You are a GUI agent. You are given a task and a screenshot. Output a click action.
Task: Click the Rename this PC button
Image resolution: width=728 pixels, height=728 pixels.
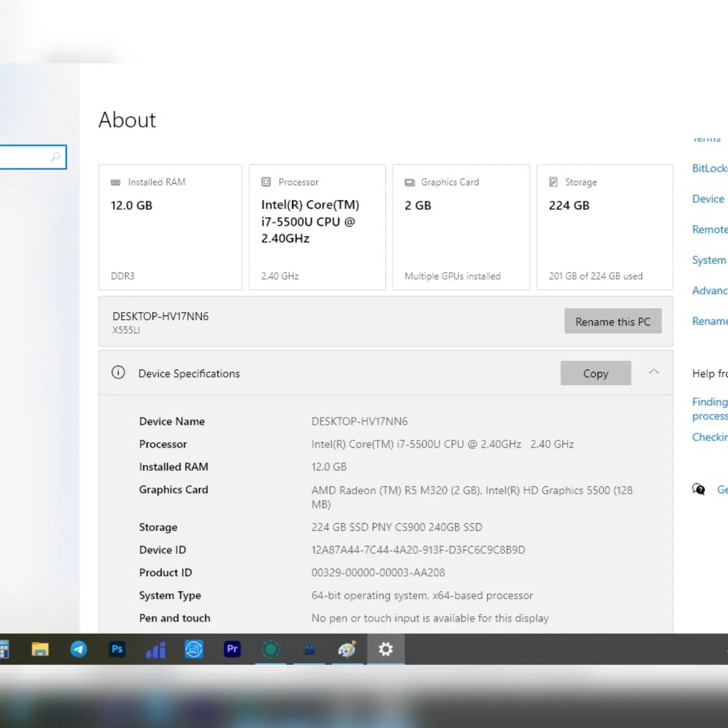click(x=612, y=321)
